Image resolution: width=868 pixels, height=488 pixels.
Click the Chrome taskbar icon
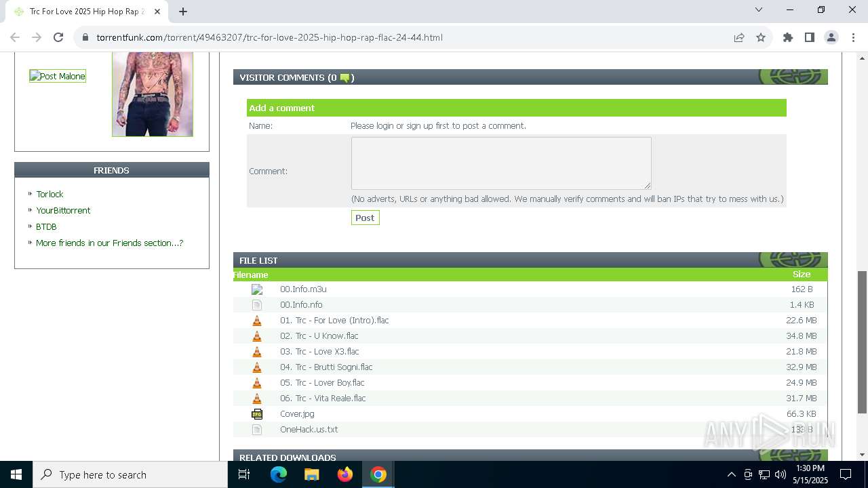(378, 474)
